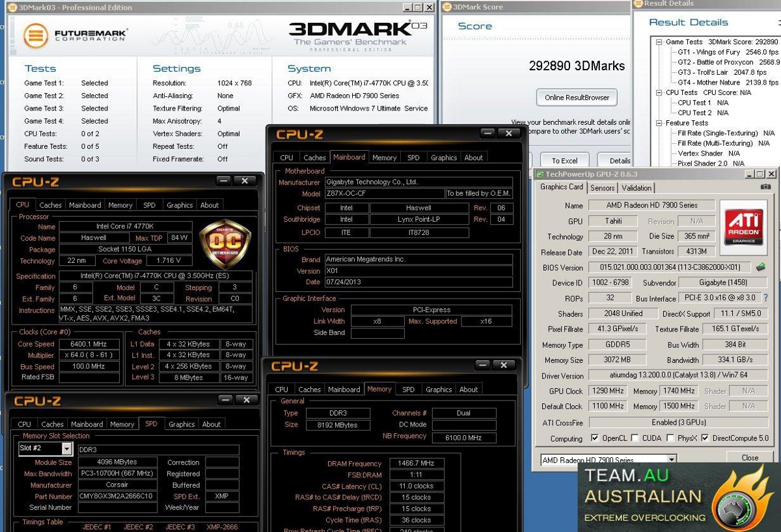
Task: Open About tab in CPU-Z window showing processor info
Action: point(210,205)
